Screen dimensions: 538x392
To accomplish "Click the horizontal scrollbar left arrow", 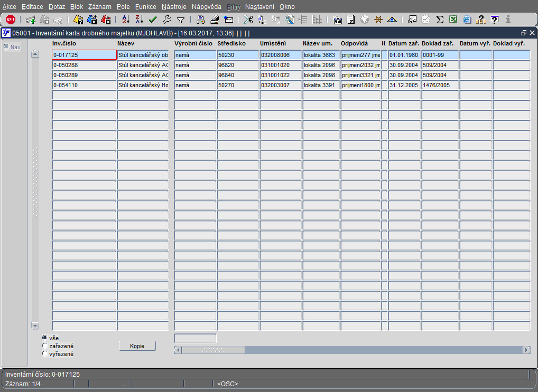I will tap(178, 350).
